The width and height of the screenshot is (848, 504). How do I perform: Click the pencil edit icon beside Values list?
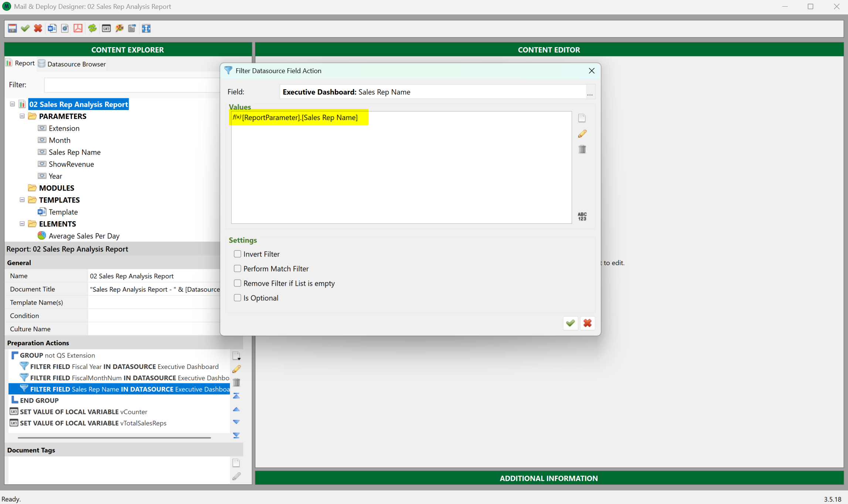[582, 134]
